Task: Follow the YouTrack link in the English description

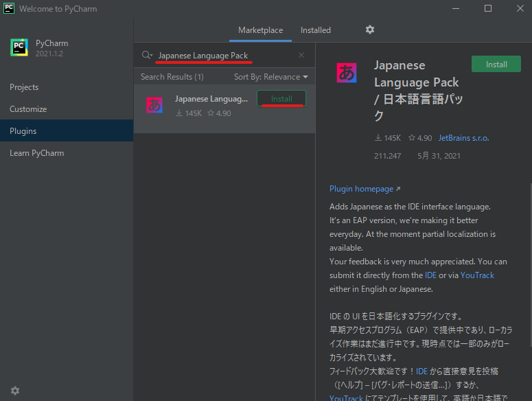Action: [477, 275]
